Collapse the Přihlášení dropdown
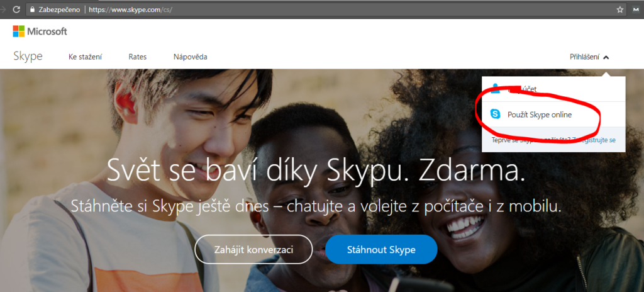The image size is (644, 292). click(589, 57)
